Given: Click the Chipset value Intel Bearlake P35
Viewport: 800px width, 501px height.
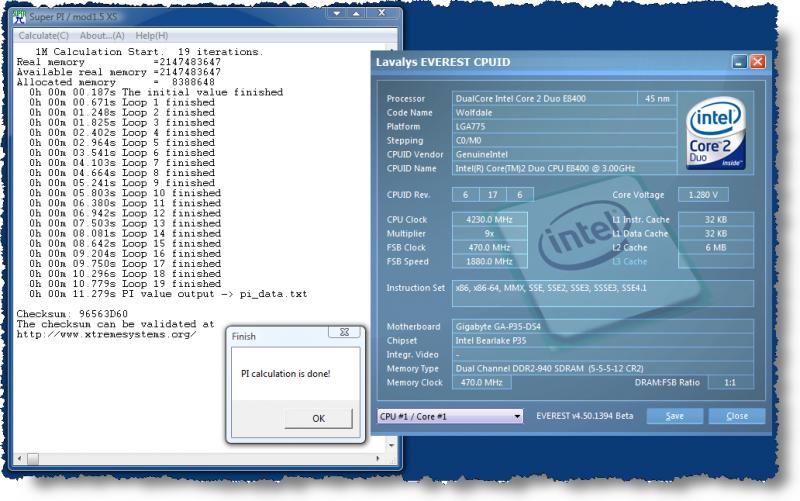Looking at the screenshot, I should [603, 340].
